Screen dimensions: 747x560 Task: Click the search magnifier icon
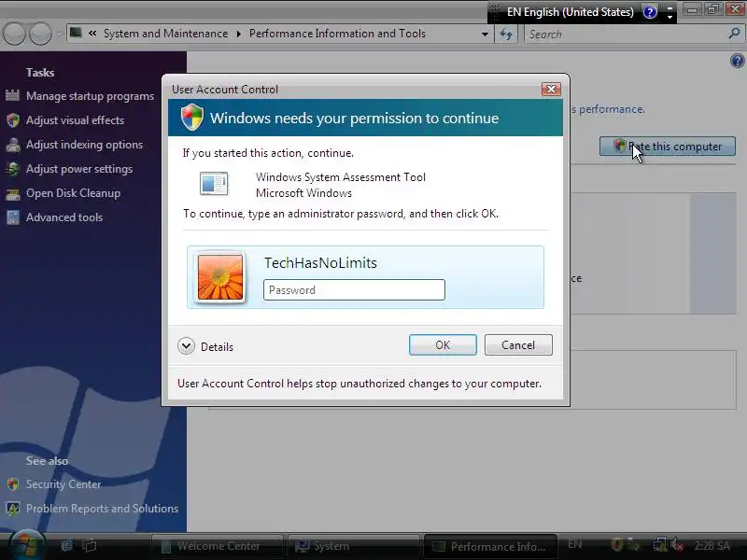pos(734,34)
